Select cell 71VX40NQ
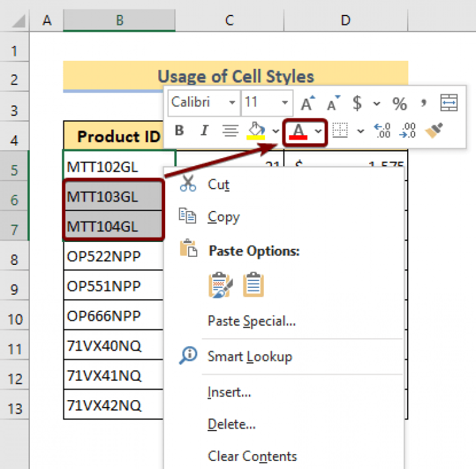The image size is (476, 469). [114, 345]
